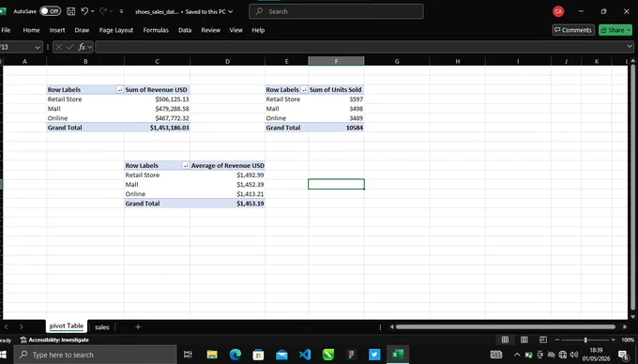
Task: Click the 'Average of Revenue USD' header cell
Action: coord(227,165)
